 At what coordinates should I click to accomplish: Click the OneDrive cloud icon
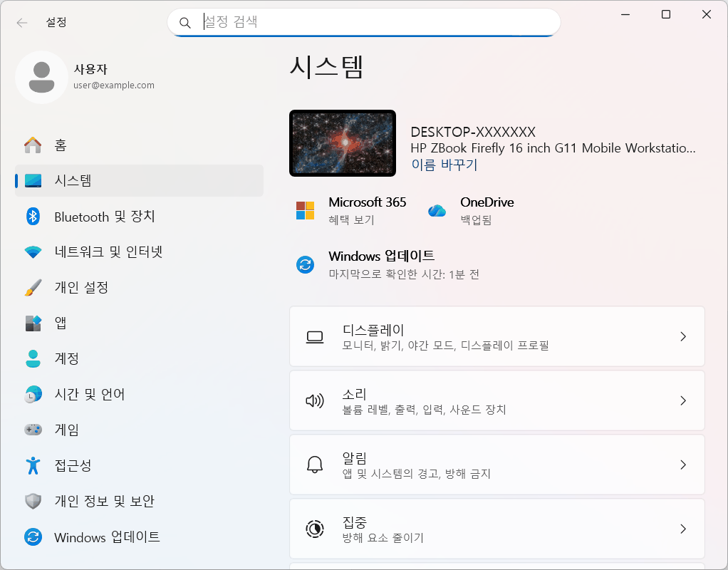click(x=437, y=211)
